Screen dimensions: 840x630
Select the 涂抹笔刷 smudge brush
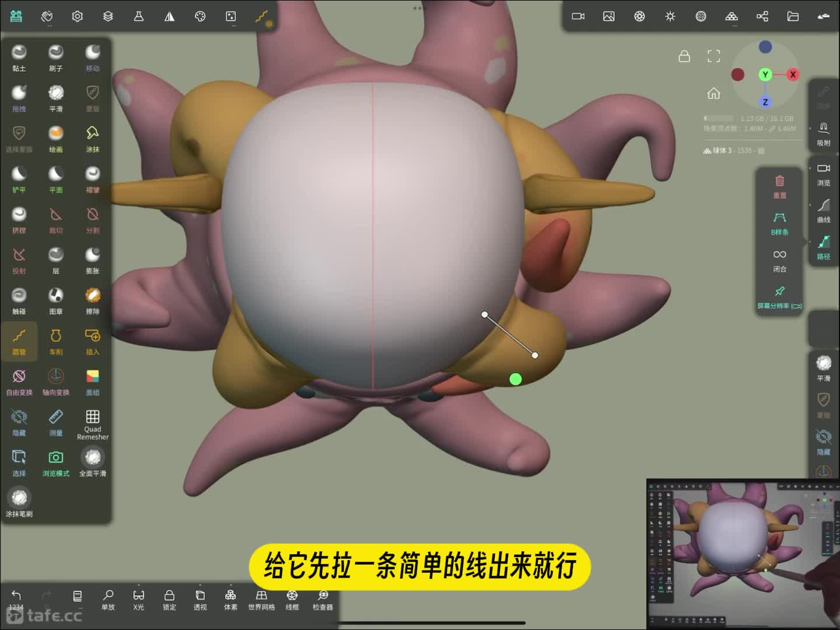[19, 503]
